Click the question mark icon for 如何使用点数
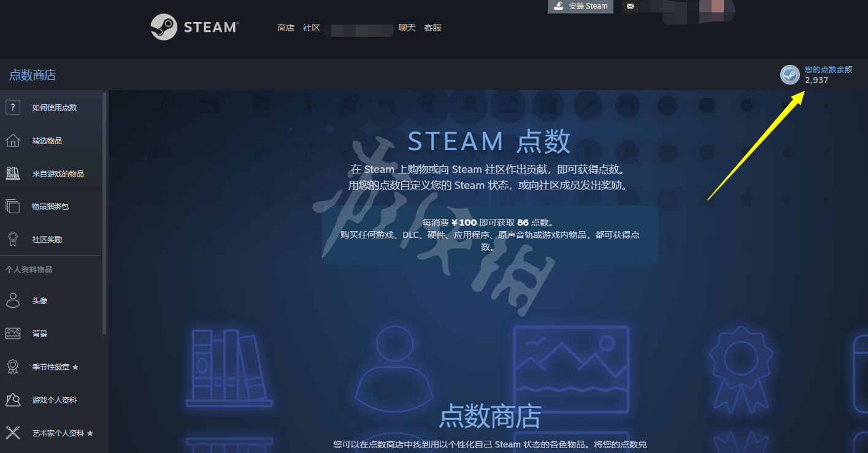 [13, 107]
